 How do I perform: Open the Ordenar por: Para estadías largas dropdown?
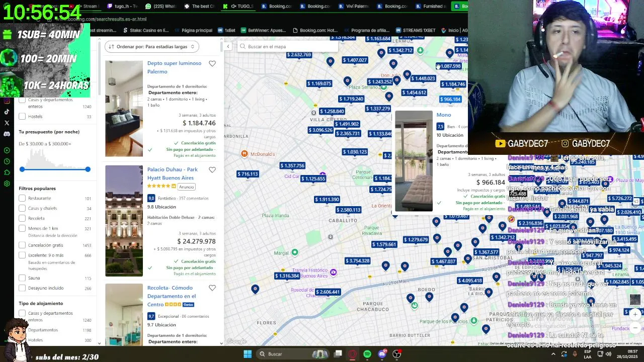(152, 47)
